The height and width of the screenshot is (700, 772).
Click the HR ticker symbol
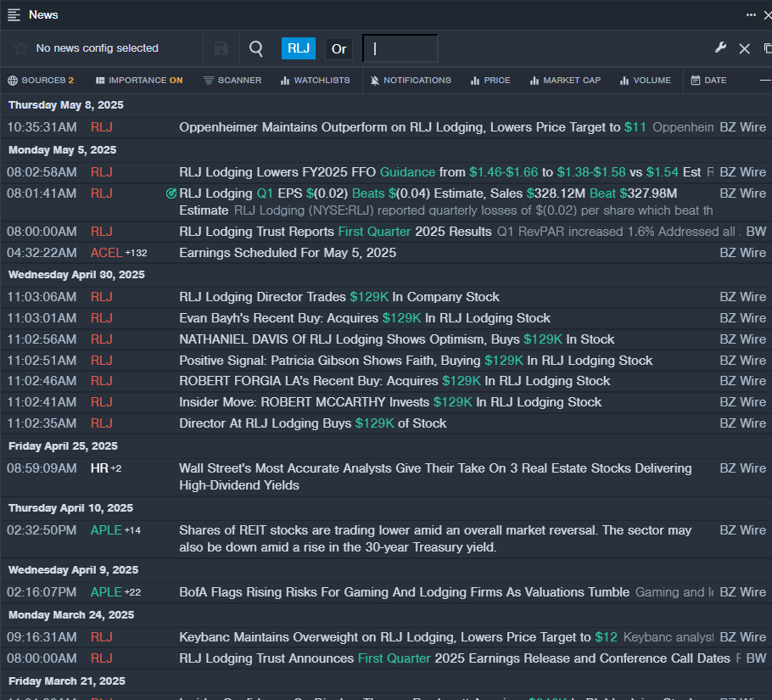pyautogui.click(x=99, y=468)
